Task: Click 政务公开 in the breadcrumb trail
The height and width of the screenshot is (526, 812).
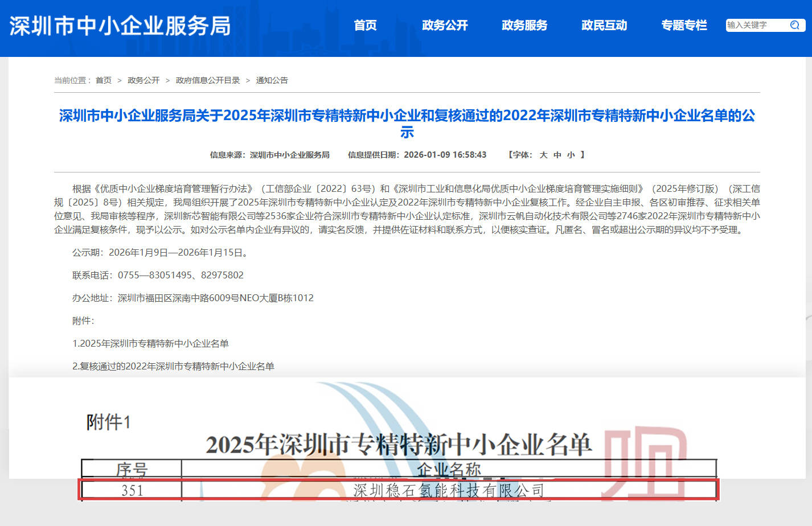Action: point(143,80)
